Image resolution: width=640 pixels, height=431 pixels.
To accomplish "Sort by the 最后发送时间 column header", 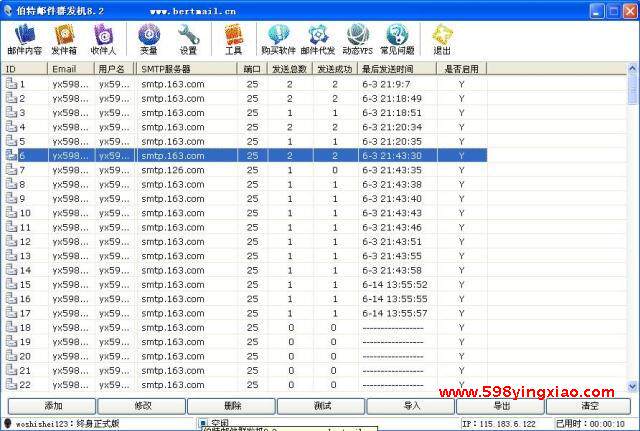I will click(397, 69).
